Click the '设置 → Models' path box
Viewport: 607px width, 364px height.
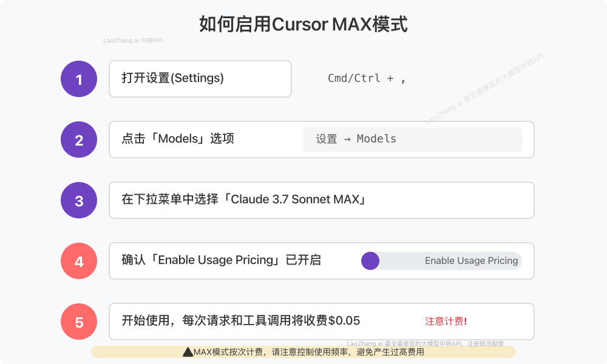tap(413, 140)
